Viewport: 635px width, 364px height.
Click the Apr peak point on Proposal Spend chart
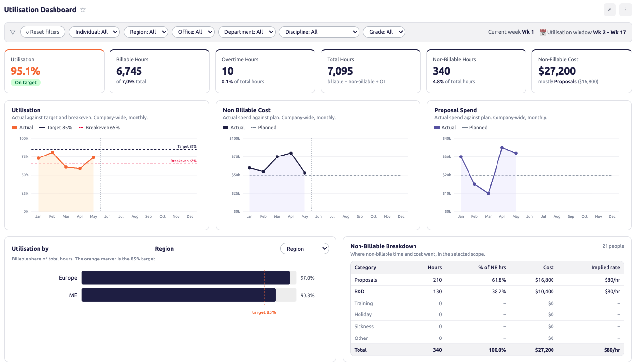pos(502,148)
